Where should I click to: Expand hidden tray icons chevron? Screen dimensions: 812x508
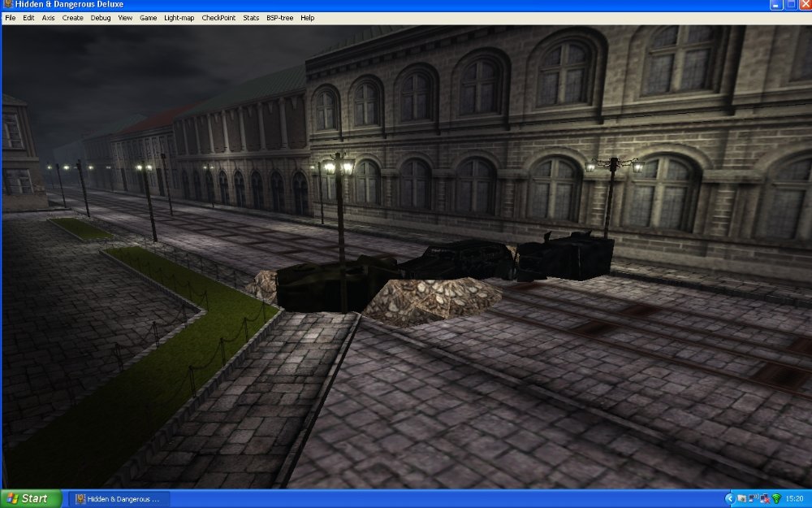tap(730, 499)
